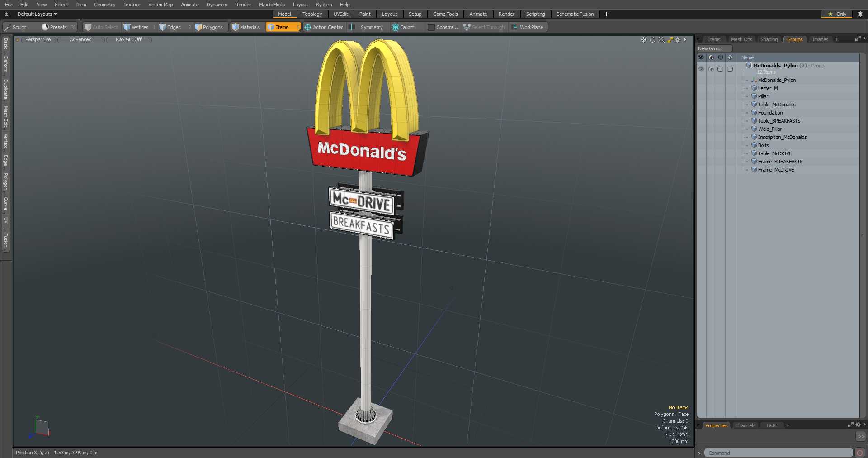This screenshot has width=868, height=458.
Task: Open the Deform vertical toolbox tab
Action: (x=5, y=64)
